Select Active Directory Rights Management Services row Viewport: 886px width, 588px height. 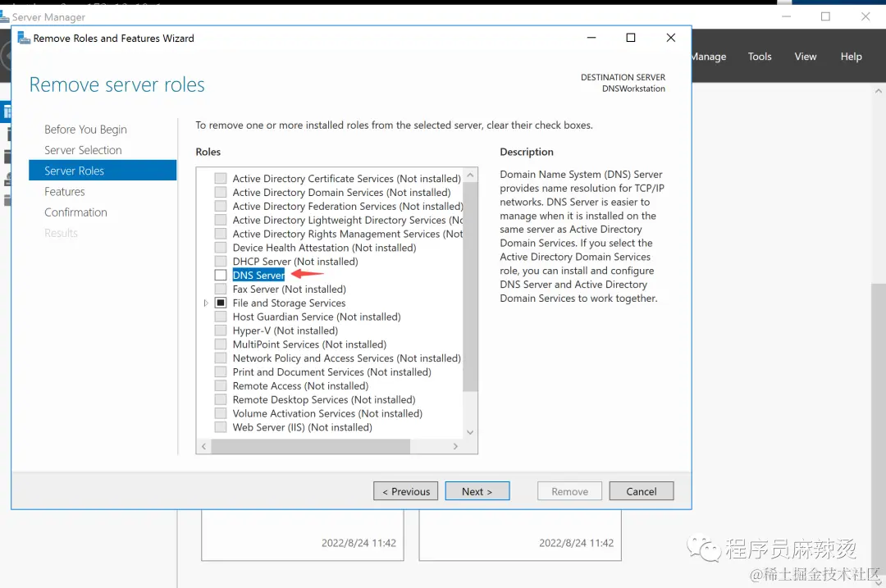(348, 234)
